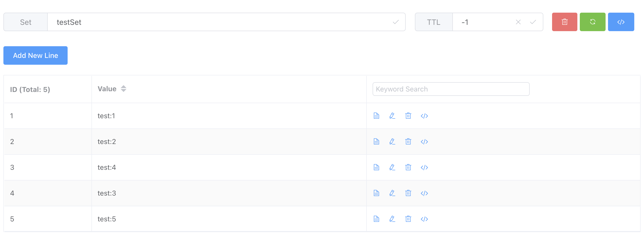View full content of test:4 row
This screenshot has width=644, height=235.
tap(376, 167)
